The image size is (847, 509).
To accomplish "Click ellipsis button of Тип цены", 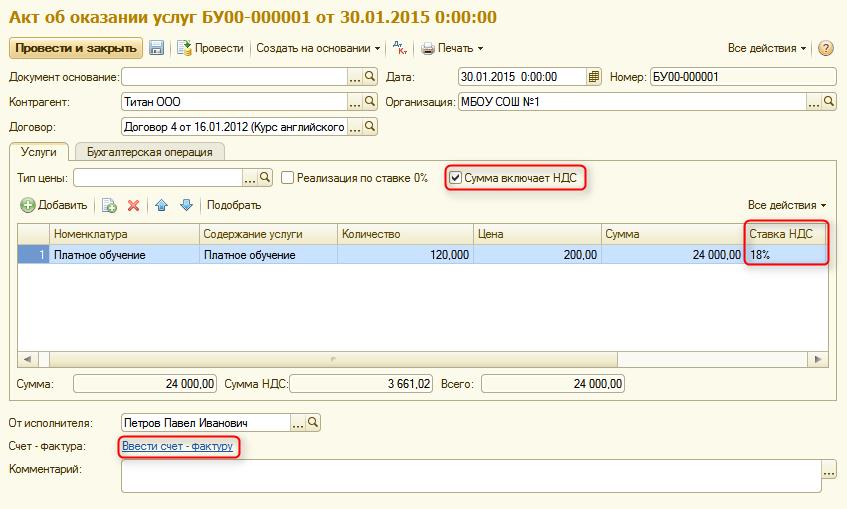I will (x=250, y=178).
